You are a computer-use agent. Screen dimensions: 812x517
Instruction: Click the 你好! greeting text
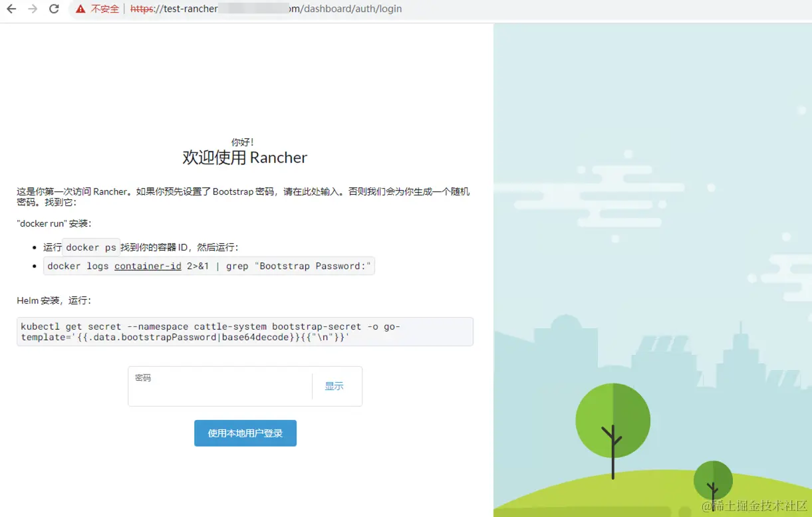click(243, 142)
